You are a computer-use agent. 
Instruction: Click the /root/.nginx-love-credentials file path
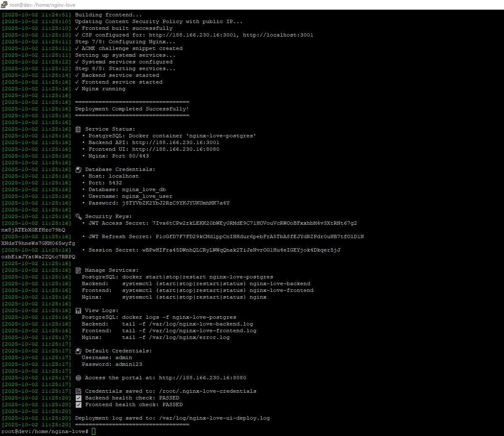[207, 391]
